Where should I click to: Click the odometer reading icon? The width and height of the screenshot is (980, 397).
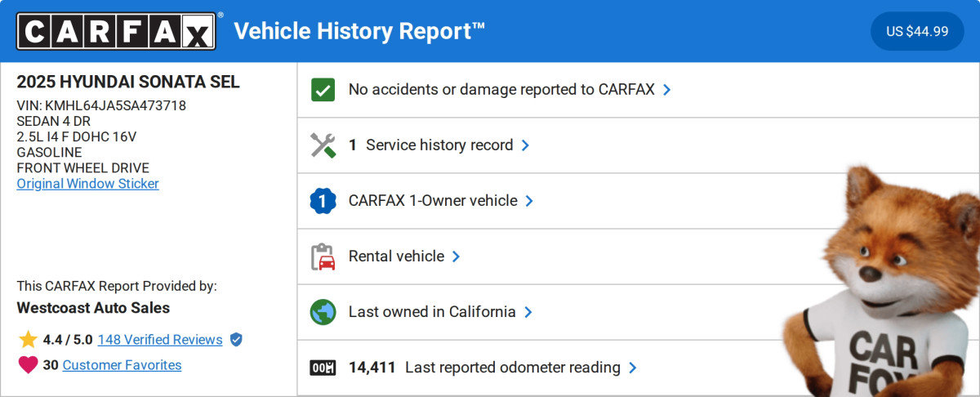point(323,368)
